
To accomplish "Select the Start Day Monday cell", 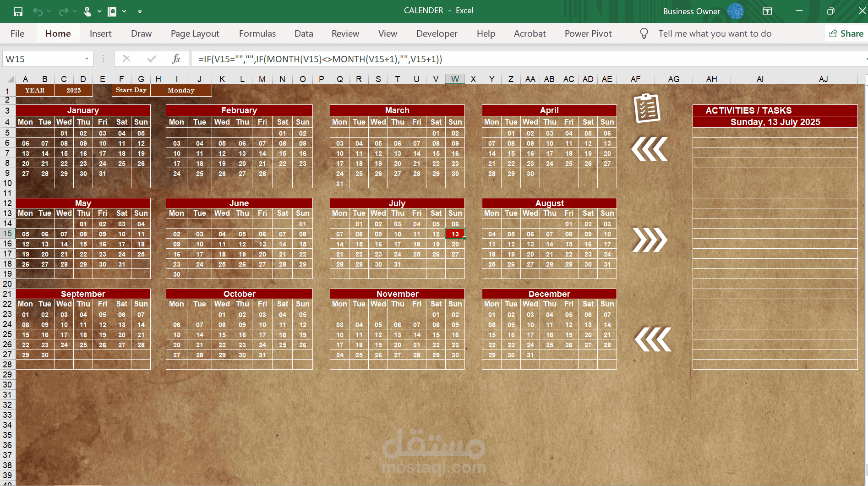I will [181, 90].
